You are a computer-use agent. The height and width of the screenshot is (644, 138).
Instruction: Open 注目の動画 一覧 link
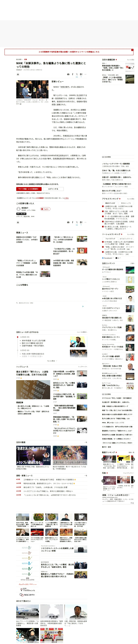point(86,442)
